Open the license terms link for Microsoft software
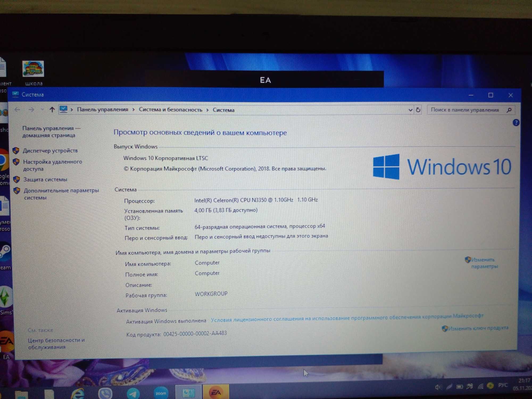This screenshot has width=532, height=399. (347, 317)
